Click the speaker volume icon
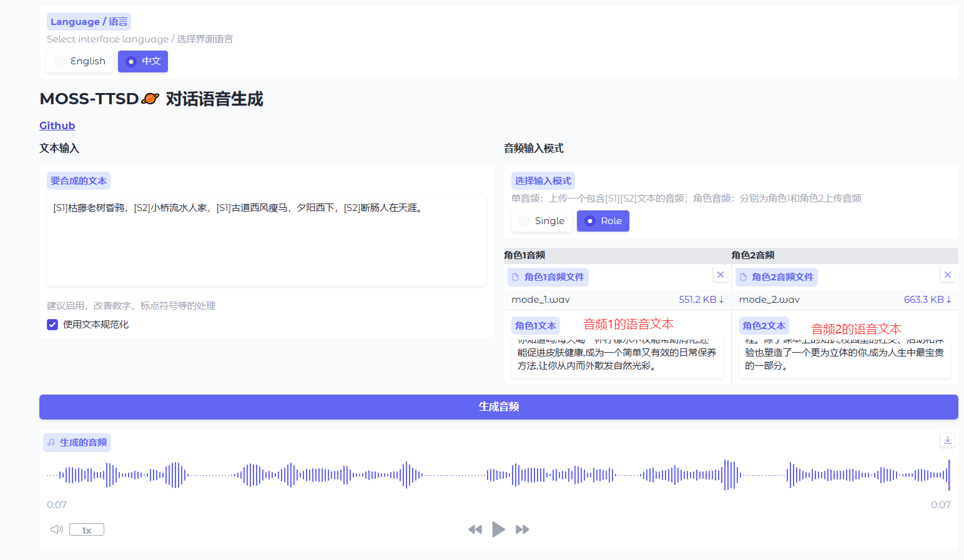 (56, 529)
